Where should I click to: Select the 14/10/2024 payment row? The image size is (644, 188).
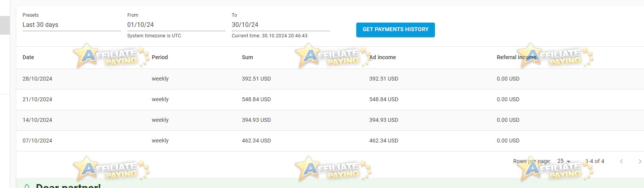click(x=330, y=120)
